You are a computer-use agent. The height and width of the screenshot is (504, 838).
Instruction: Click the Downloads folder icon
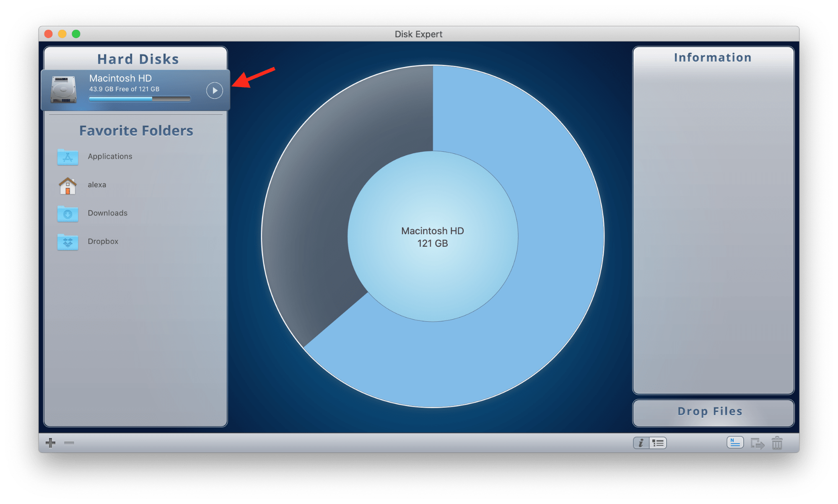(x=67, y=214)
